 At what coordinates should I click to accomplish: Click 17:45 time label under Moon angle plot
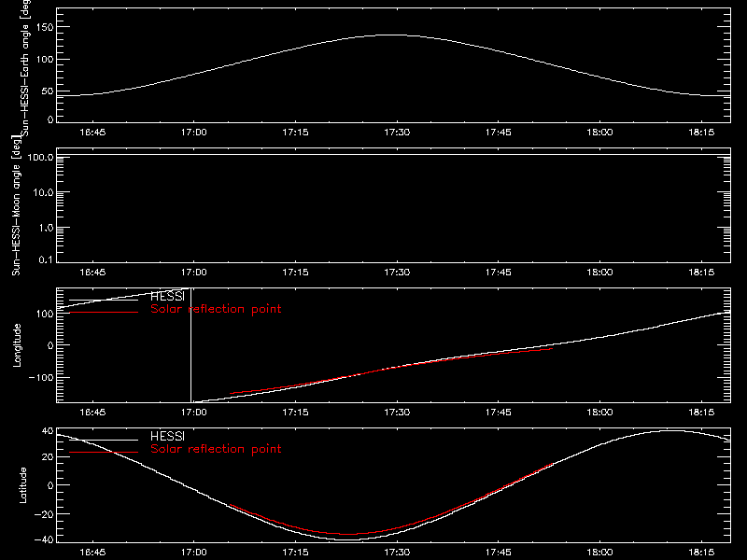tap(499, 273)
